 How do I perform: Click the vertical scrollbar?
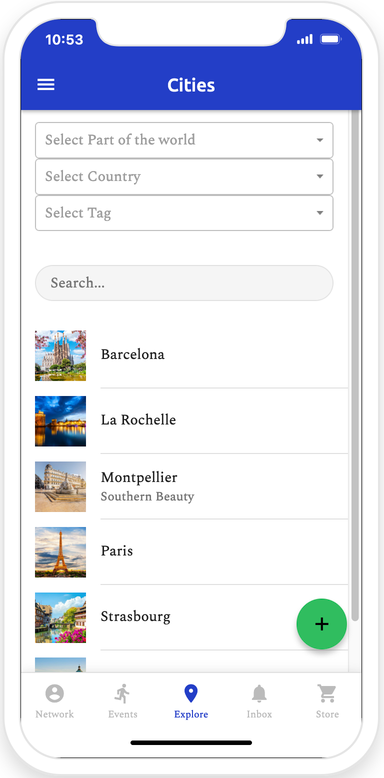point(355,366)
